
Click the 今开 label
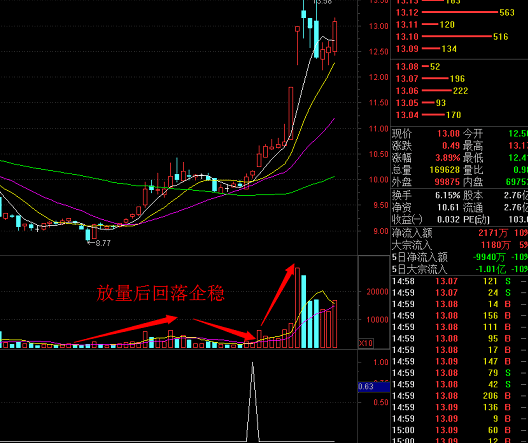coord(473,134)
